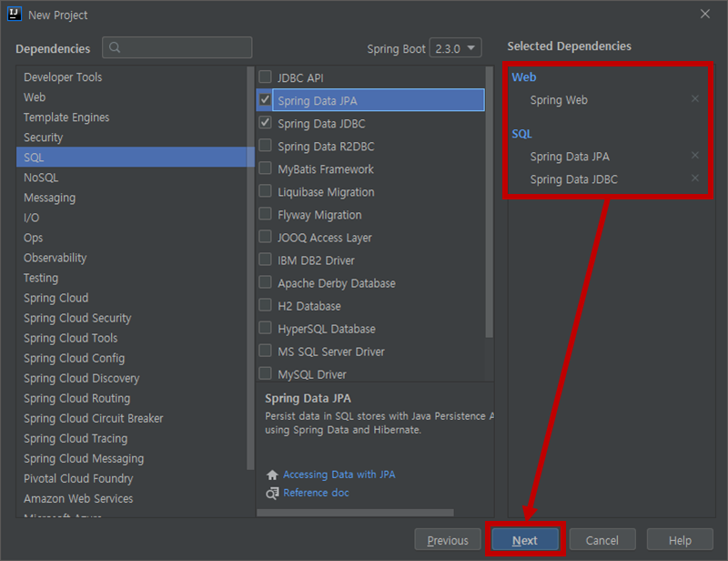Image resolution: width=728 pixels, height=561 pixels.
Task: Remove Spring Data JPA from selected dependencies
Action: pos(694,155)
